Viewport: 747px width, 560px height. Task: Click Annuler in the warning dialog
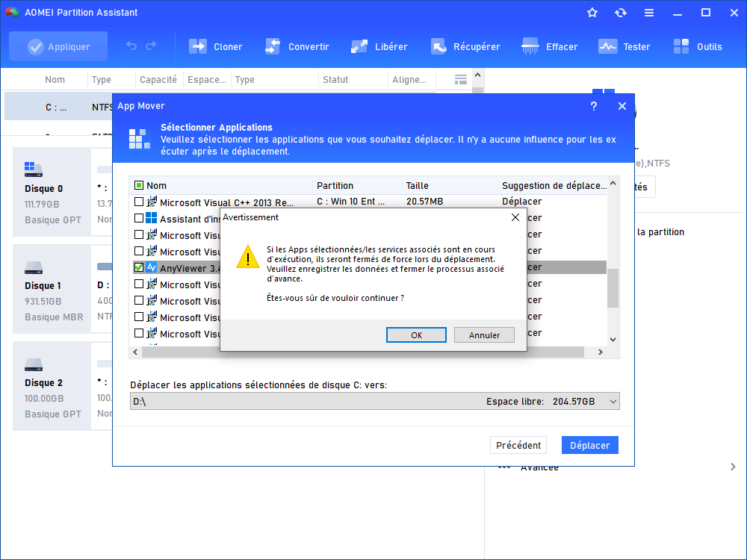point(484,335)
